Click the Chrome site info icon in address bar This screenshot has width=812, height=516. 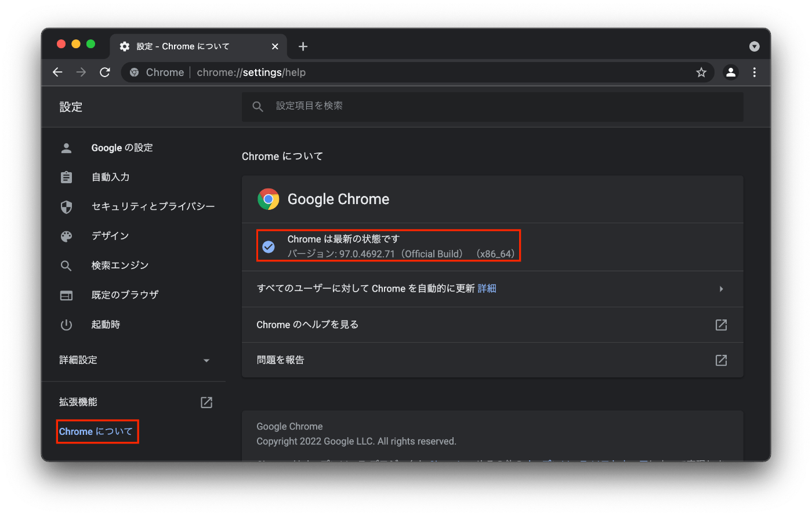[134, 72]
